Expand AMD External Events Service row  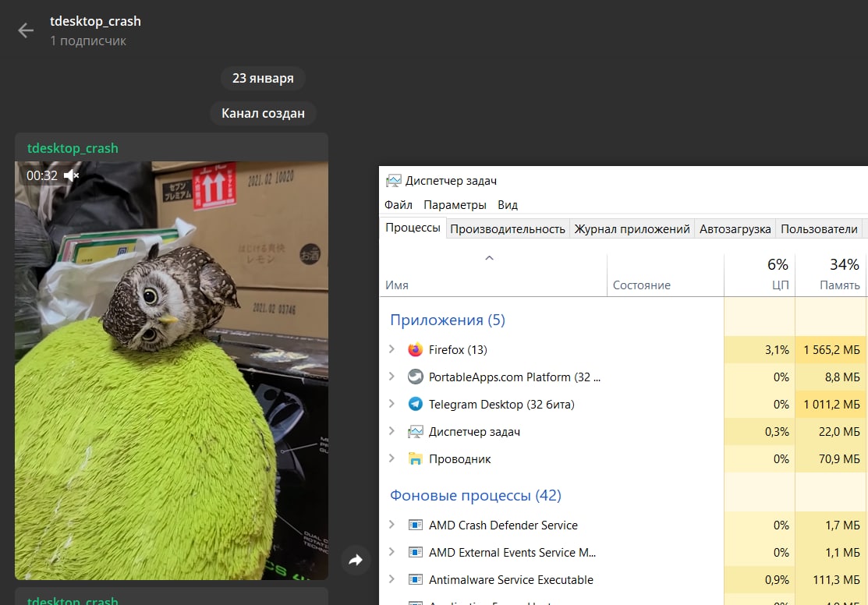tap(392, 552)
